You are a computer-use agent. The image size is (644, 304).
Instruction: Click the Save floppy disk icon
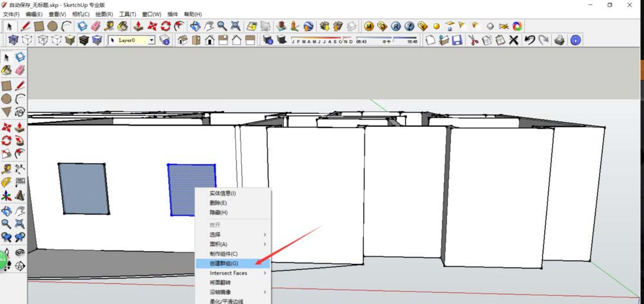[457, 40]
